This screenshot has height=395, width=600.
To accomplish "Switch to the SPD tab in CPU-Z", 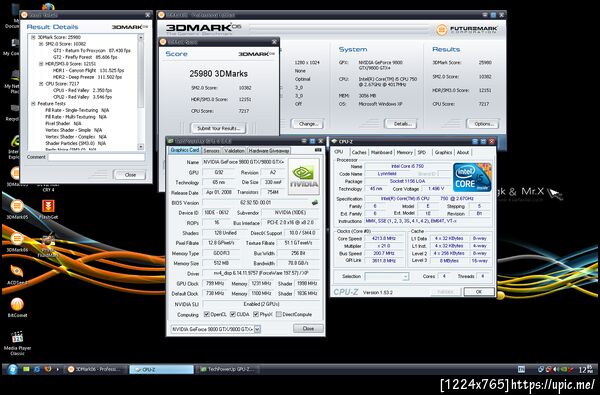I will pos(422,152).
